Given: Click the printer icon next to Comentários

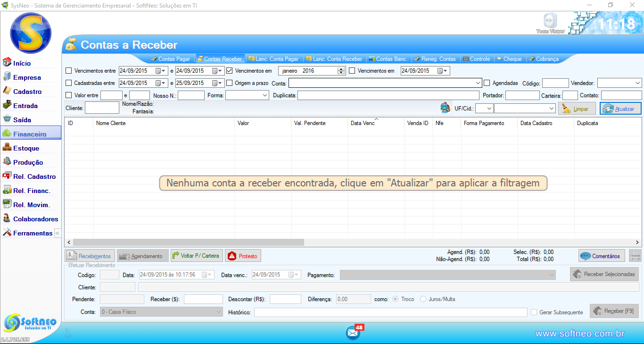Looking at the screenshot, I should (635, 256).
